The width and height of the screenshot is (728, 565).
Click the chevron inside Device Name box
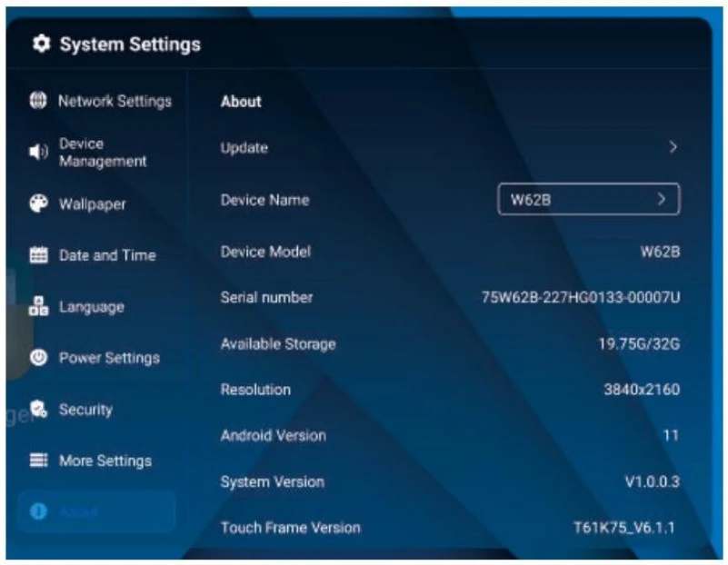(662, 200)
